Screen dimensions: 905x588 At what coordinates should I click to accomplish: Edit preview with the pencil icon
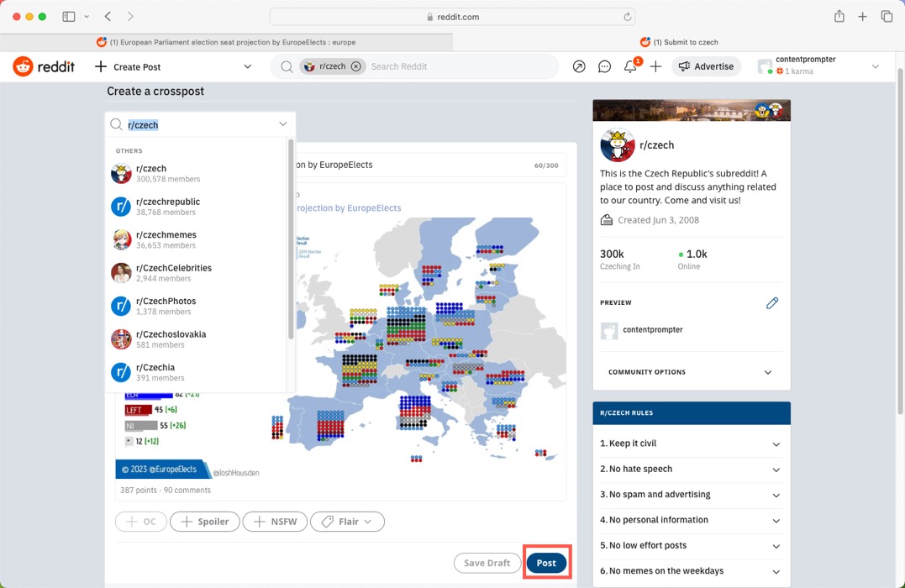point(771,302)
